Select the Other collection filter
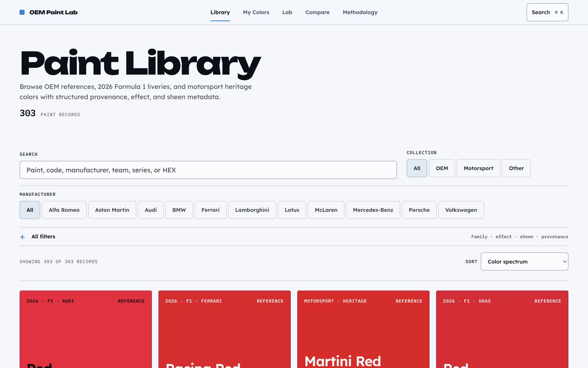Image resolution: width=588 pixels, height=368 pixels. (x=516, y=168)
